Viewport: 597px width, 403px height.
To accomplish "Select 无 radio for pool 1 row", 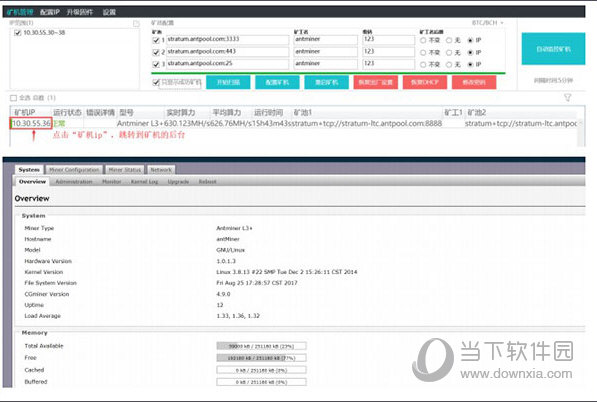I will (449, 40).
